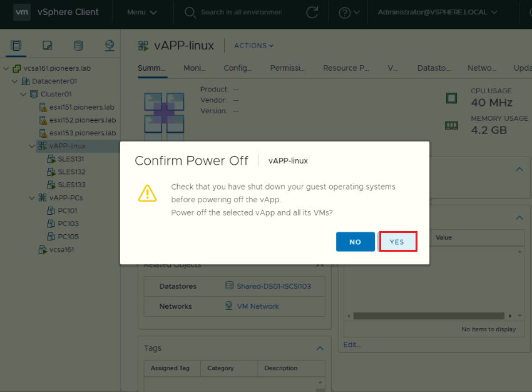
Task: Open the Shared-DS01-ISCSI103 datastore link
Action: [x=274, y=286]
